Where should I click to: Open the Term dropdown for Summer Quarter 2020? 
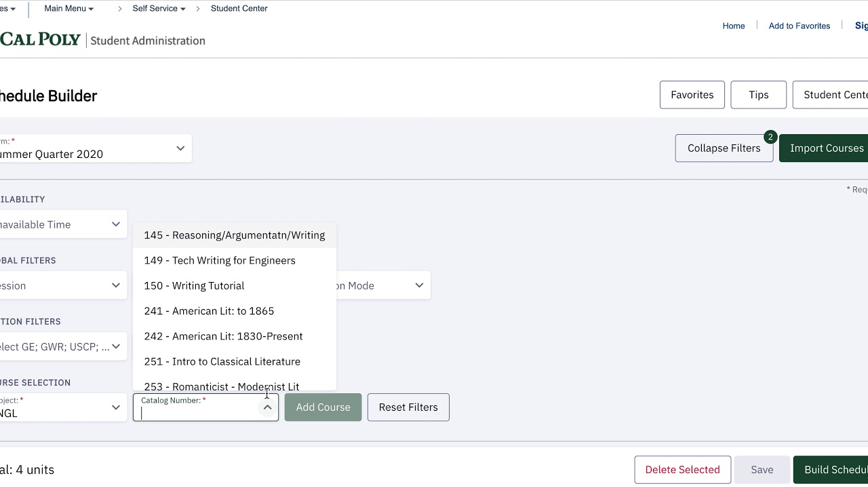pos(180,148)
